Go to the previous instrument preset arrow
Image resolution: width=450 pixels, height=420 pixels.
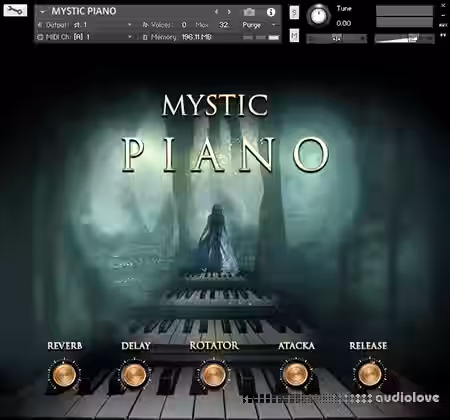[216, 12]
